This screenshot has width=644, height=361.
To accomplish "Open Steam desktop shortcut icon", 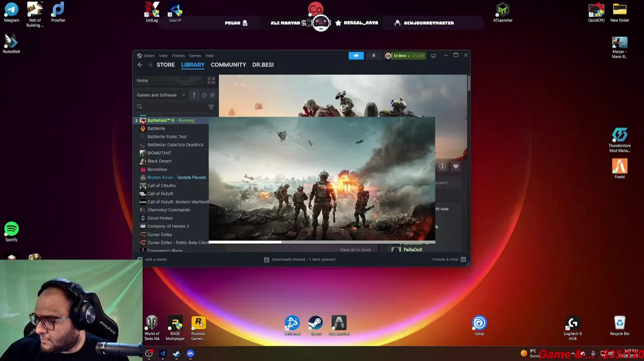I will tap(315, 326).
